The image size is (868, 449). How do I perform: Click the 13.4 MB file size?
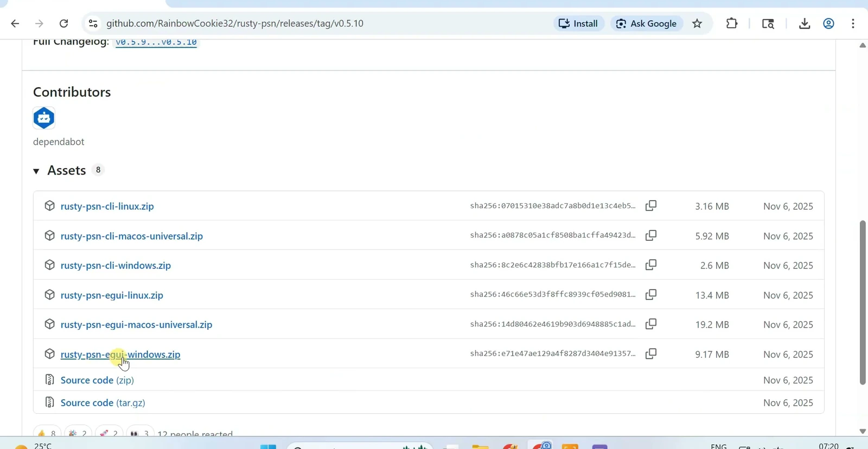pos(712,295)
